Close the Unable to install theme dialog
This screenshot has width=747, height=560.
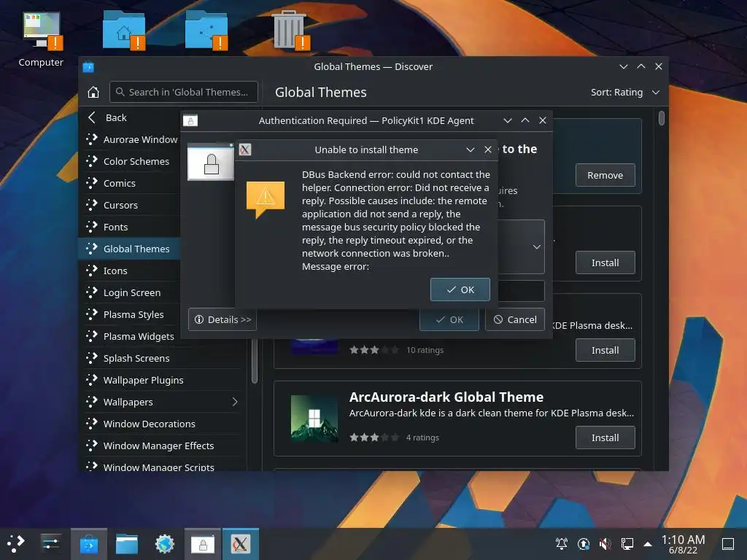point(488,149)
